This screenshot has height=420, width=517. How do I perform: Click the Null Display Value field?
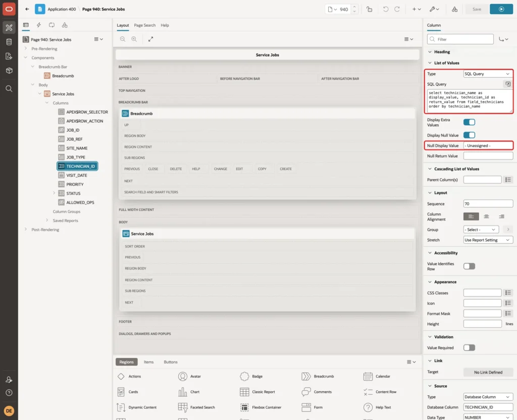(x=488, y=146)
